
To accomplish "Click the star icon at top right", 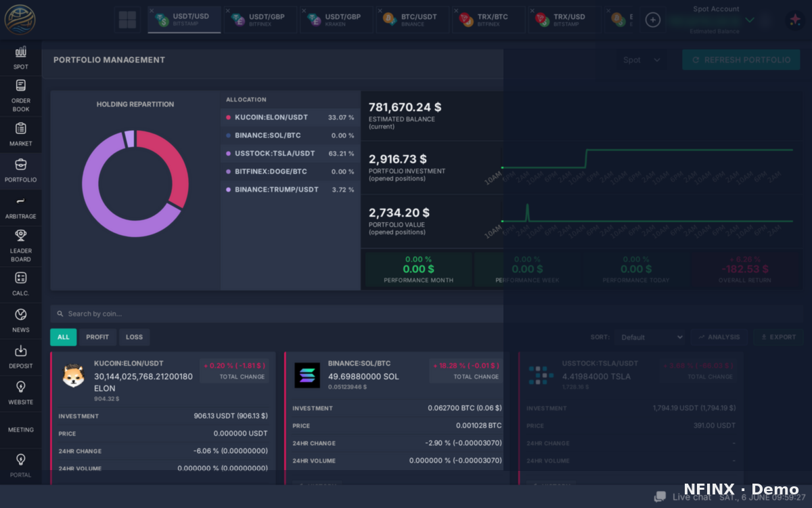I will [794, 20].
